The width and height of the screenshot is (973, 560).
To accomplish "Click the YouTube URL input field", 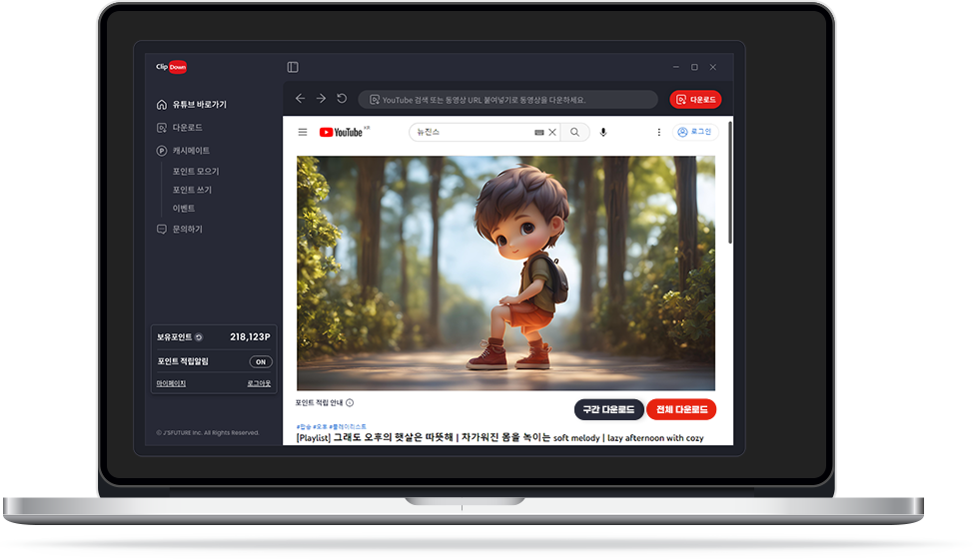I will tap(509, 100).
